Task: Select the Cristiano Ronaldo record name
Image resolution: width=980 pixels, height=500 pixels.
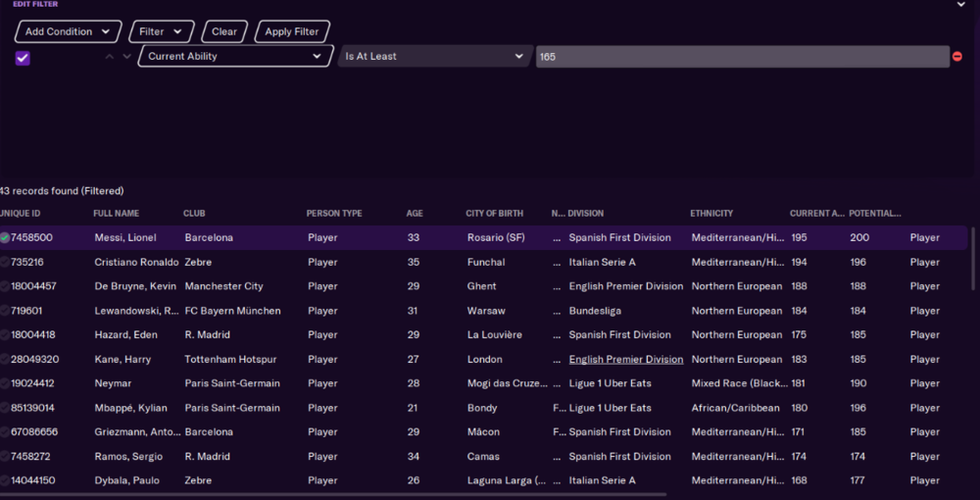Action: point(136,262)
